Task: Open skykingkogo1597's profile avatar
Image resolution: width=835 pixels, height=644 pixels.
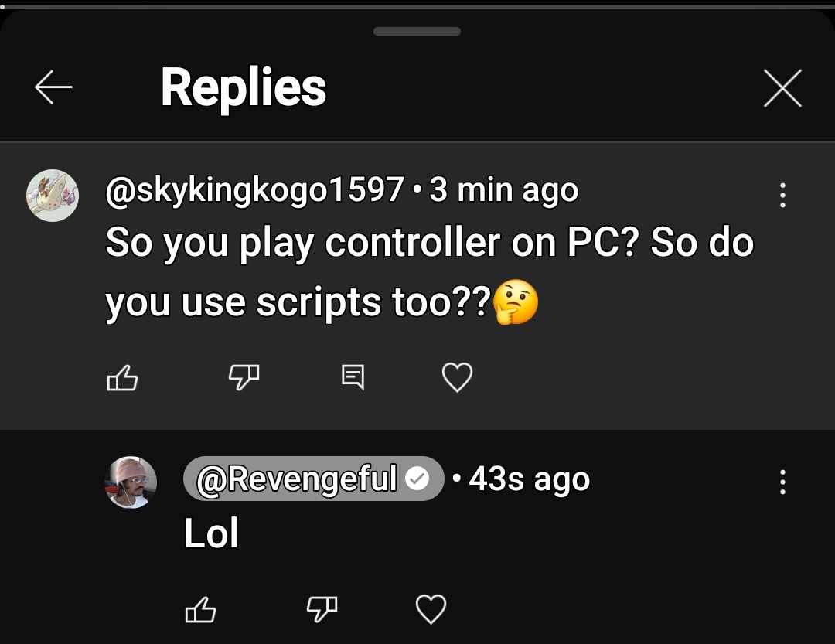Action: pyautogui.click(x=53, y=195)
